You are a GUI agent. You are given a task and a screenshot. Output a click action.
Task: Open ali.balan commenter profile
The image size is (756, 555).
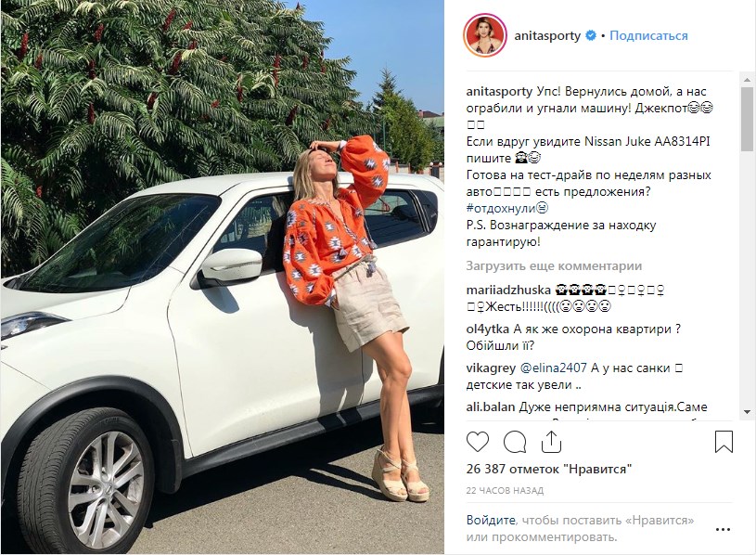coord(491,407)
